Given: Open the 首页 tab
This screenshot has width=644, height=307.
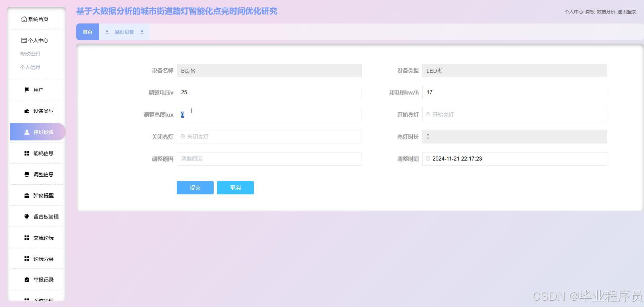Looking at the screenshot, I should [88, 32].
